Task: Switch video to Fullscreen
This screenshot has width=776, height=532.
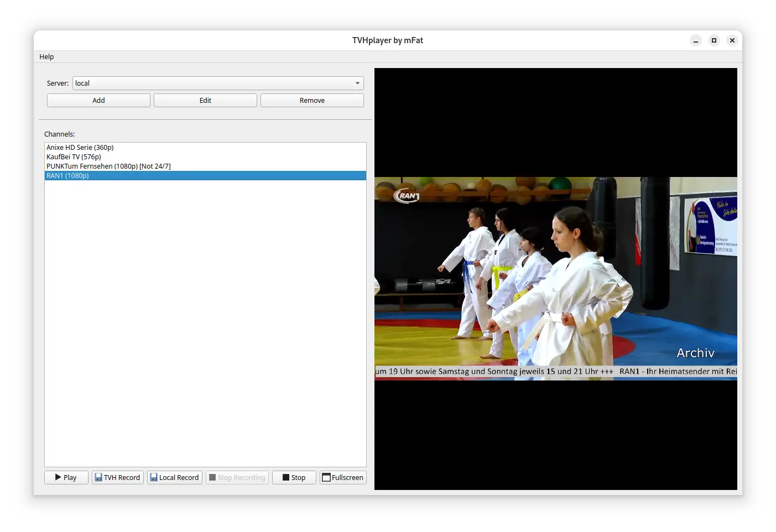Action: pos(343,478)
